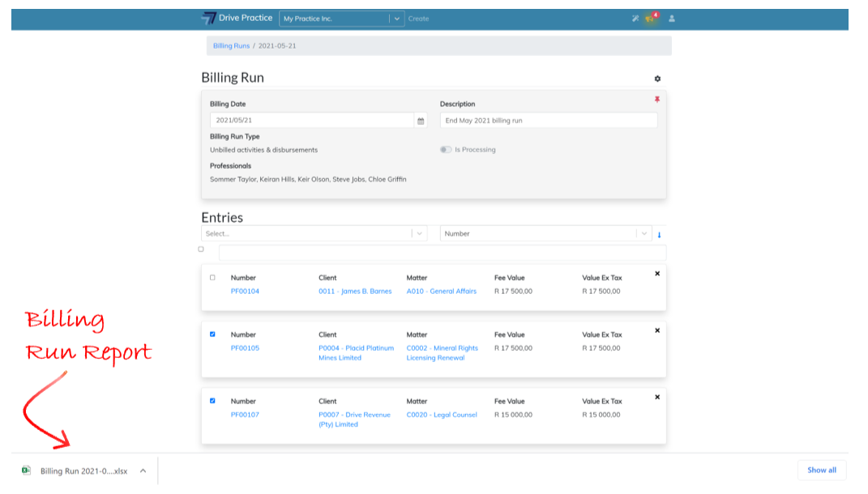The height and width of the screenshot is (494, 868).
Task: Toggle the Is Processing switch
Action: point(446,150)
